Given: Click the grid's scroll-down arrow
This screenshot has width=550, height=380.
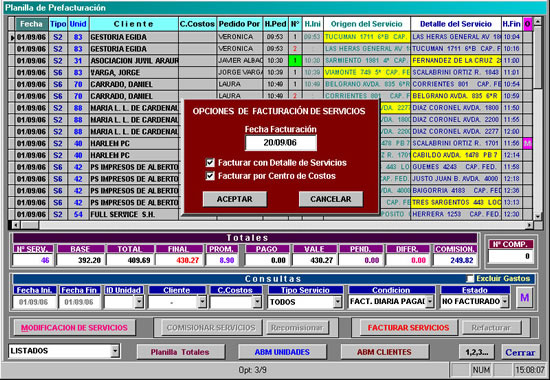Looking at the screenshot, I should click(x=538, y=216).
